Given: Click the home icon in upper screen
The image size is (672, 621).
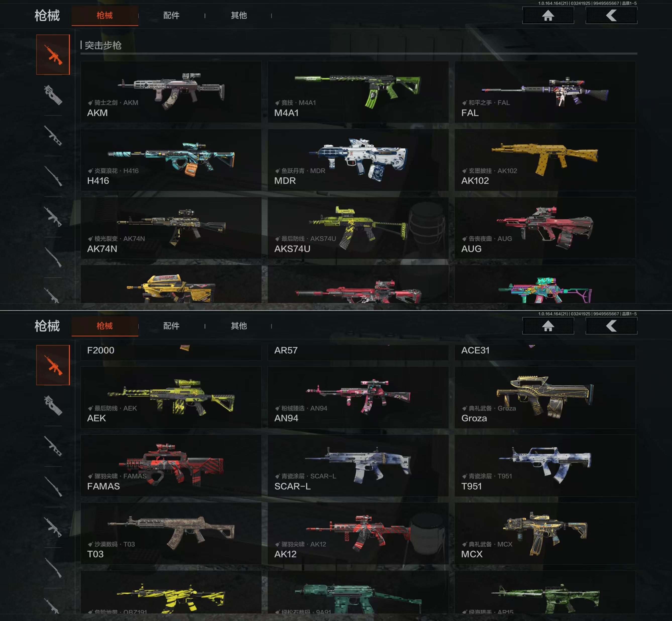Looking at the screenshot, I should [x=548, y=16].
